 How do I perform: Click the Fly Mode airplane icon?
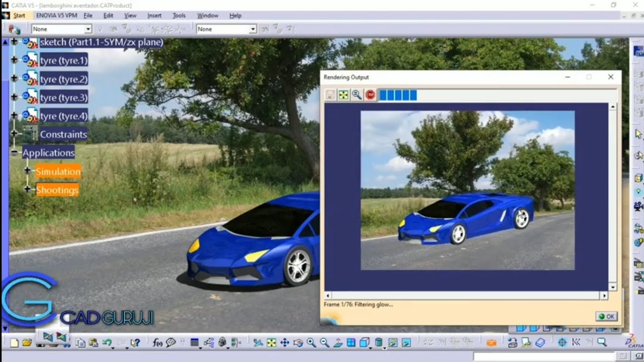tap(258, 343)
